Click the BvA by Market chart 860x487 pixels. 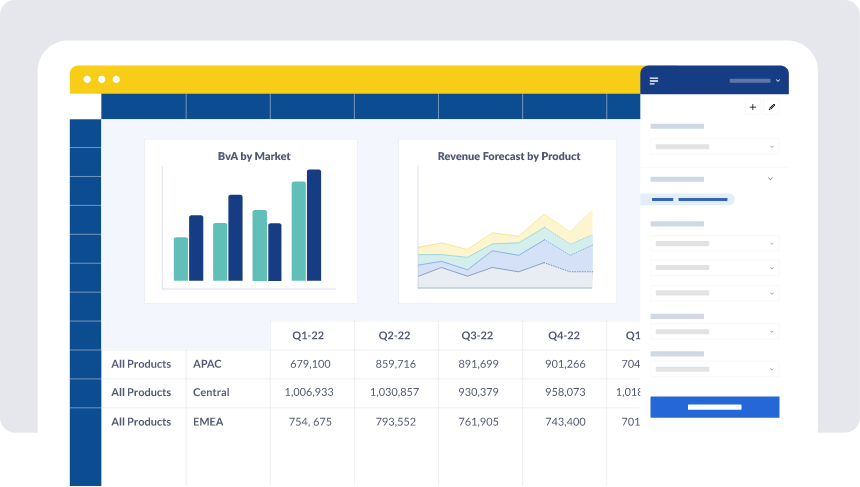point(251,221)
